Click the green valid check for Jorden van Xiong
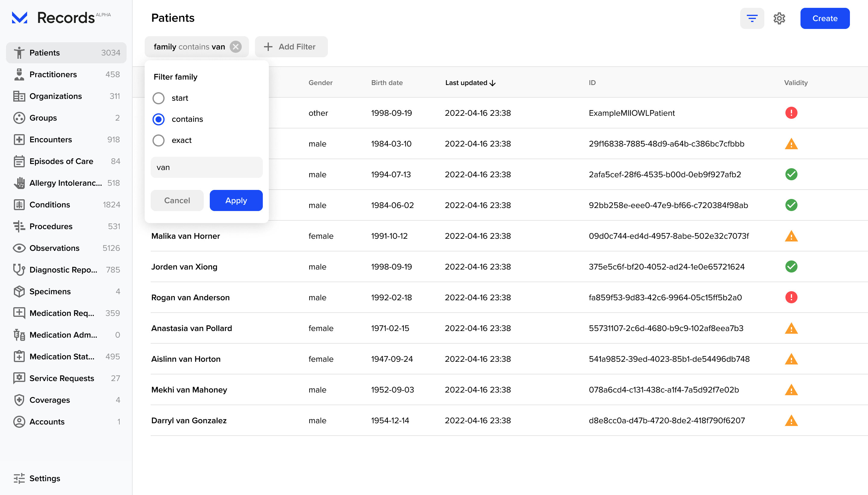868x495 pixels. pyautogui.click(x=791, y=267)
